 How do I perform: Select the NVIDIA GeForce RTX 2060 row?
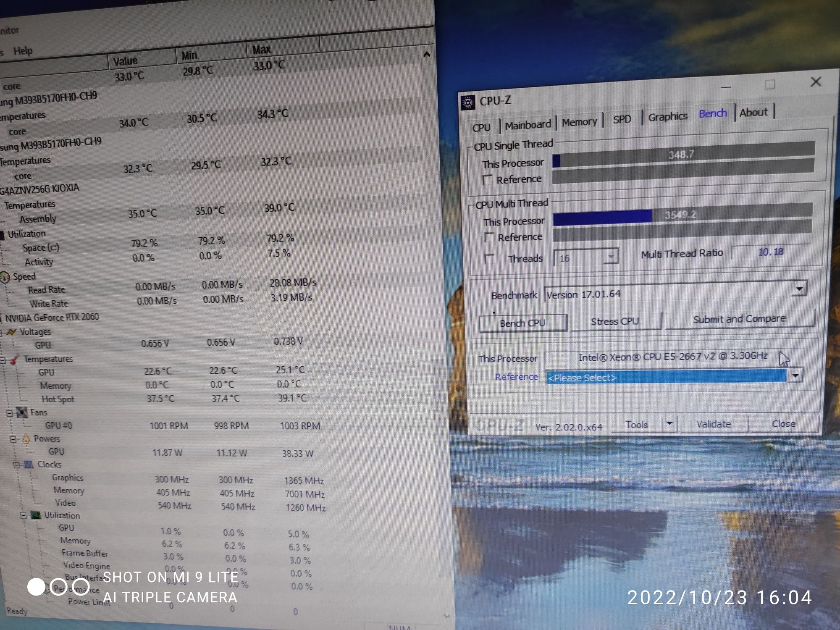52,317
